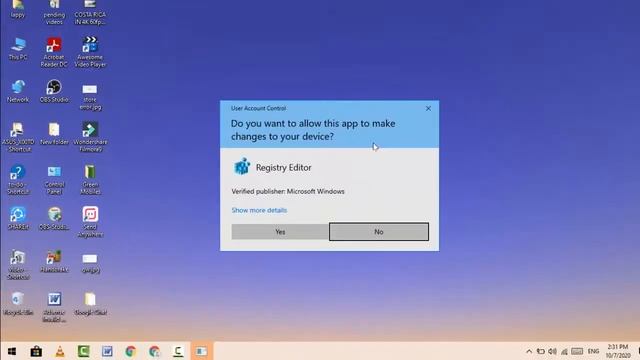Select the Awesome Video Player desktop icon
640x360 pixels.
[90, 52]
